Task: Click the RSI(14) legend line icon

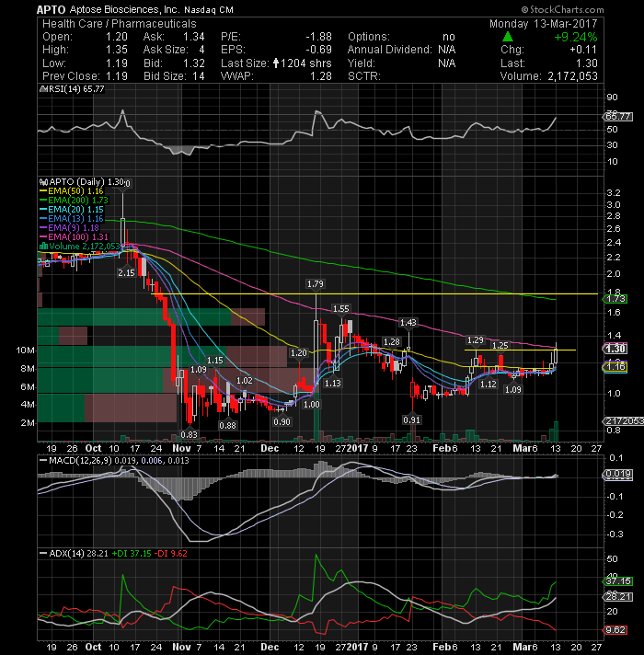Action: click(43, 89)
